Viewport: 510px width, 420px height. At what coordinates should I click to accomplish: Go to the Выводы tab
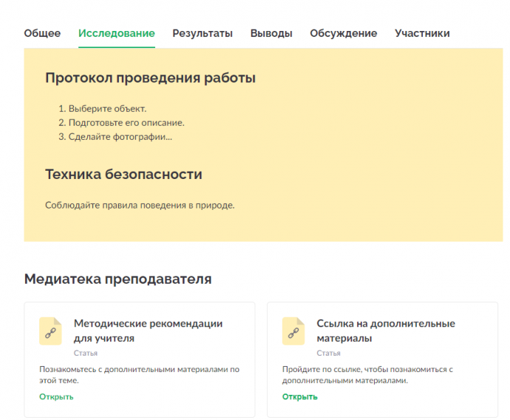pos(271,33)
